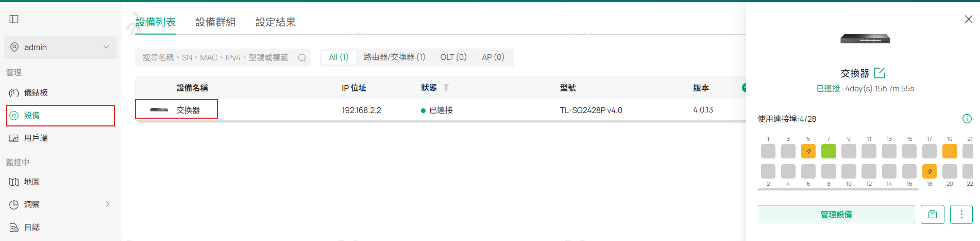Select port 16 on the switch
This screenshot has width=980, height=241.
pos(909,171)
